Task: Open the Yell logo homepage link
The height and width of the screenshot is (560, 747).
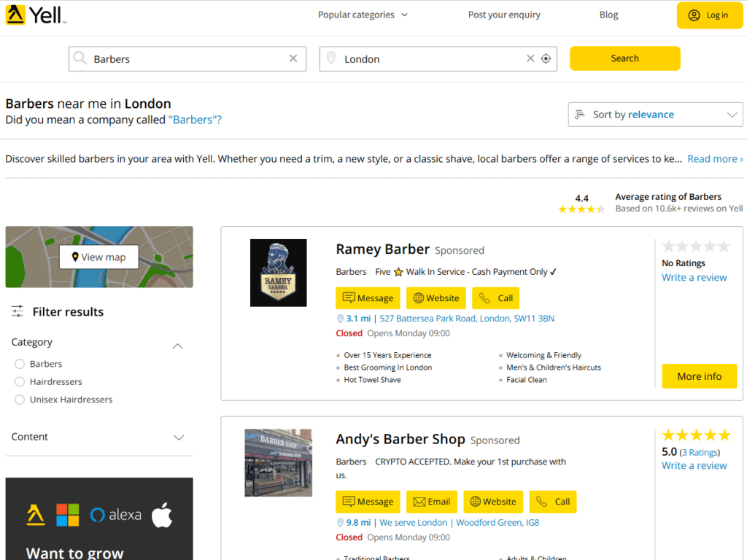Action: (x=36, y=15)
